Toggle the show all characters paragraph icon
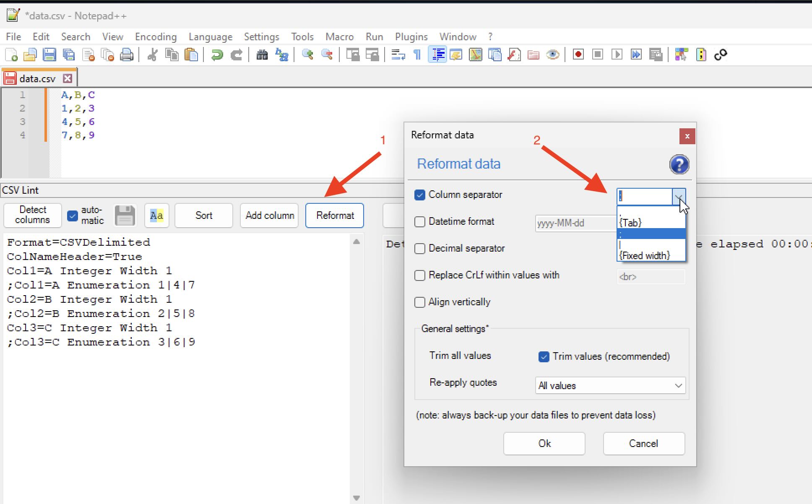 [x=417, y=55]
